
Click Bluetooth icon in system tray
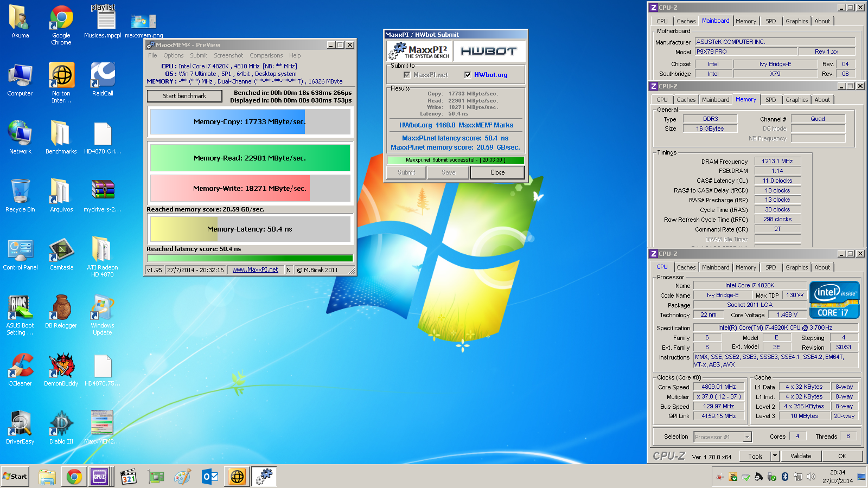tap(784, 477)
